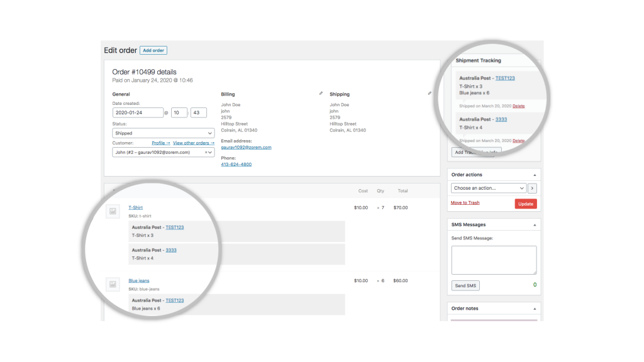Open the Customer dropdown for John

(163, 152)
